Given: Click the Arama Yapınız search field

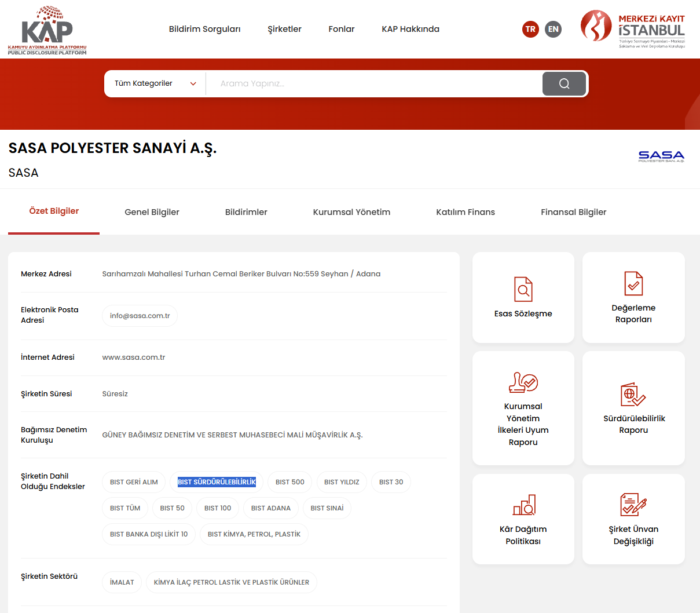Looking at the screenshot, I should pyautogui.click(x=373, y=84).
